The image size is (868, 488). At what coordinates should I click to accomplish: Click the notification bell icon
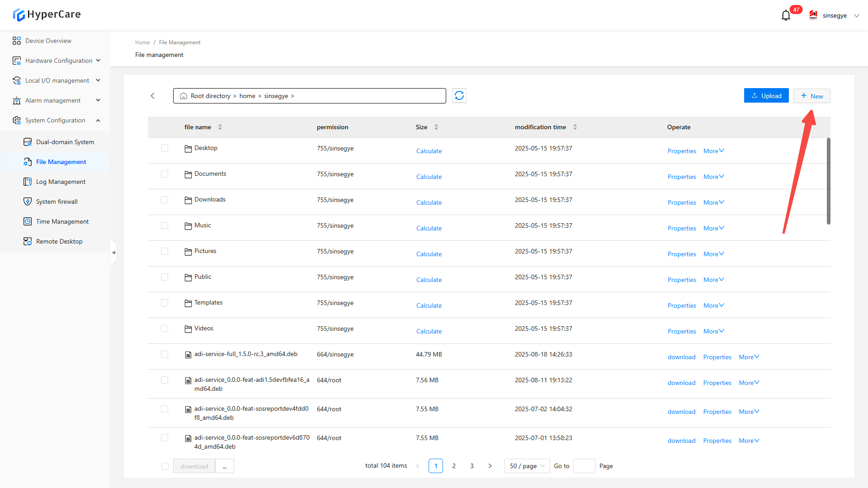tap(786, 16)
